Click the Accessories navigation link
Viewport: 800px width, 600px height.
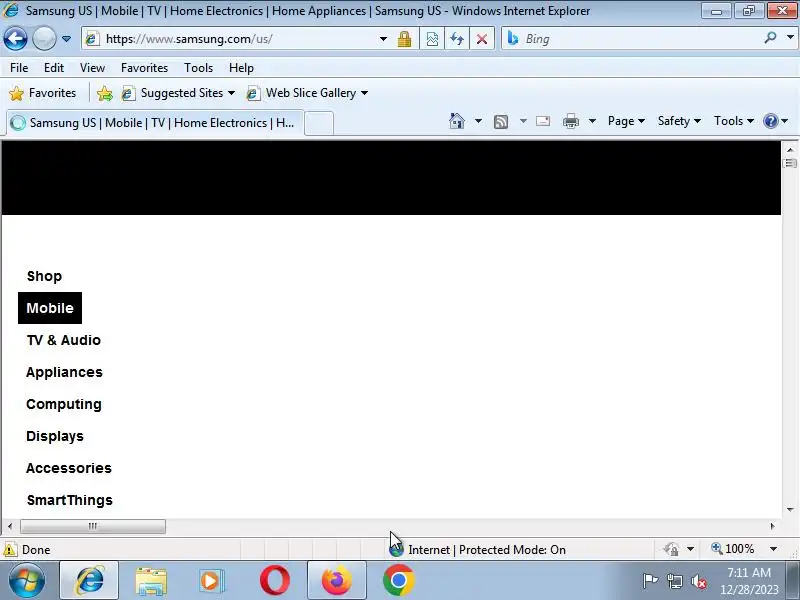coord(69,468)
